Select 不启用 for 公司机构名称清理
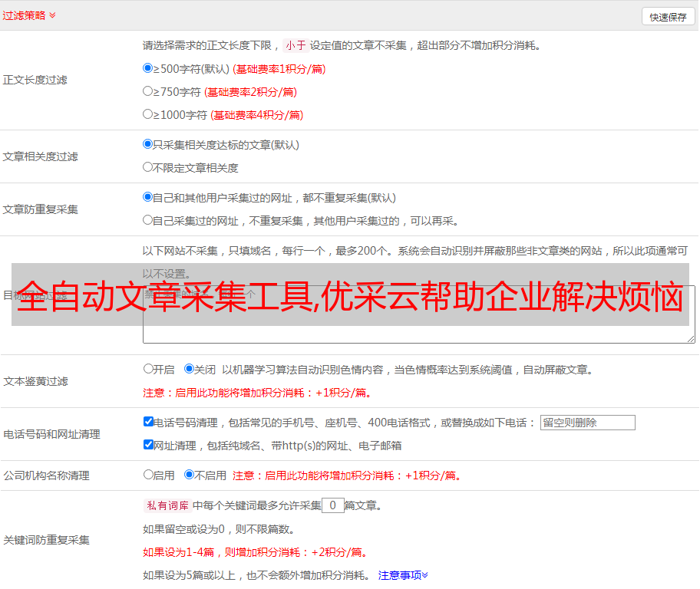Screen dimensions: 700x589 [x=190, y=475]
